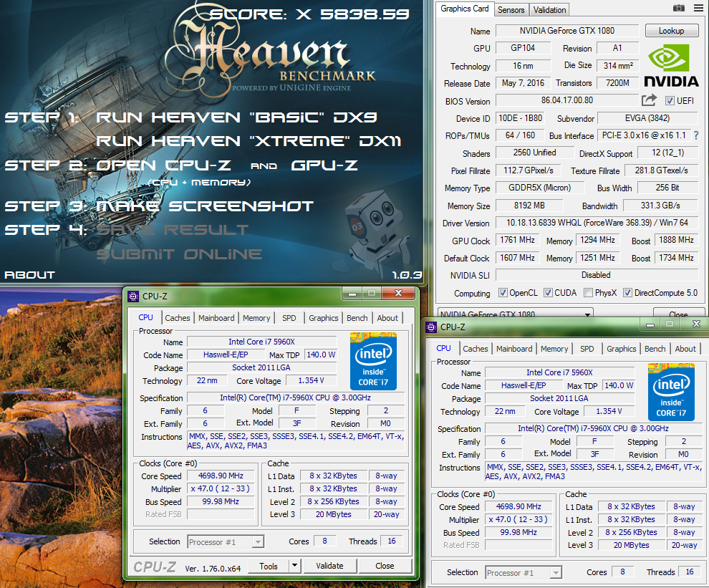709x588 pixels.
Task: Click 'Submit Online' in Heaven
Action: point(178,254)
